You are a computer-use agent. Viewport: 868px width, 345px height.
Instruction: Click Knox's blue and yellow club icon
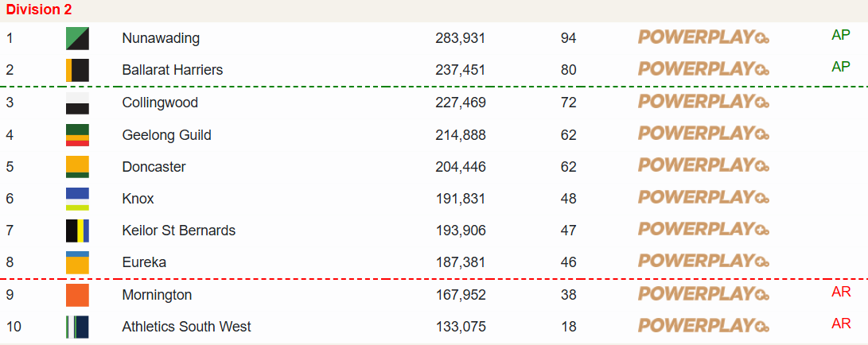[77, 199]
